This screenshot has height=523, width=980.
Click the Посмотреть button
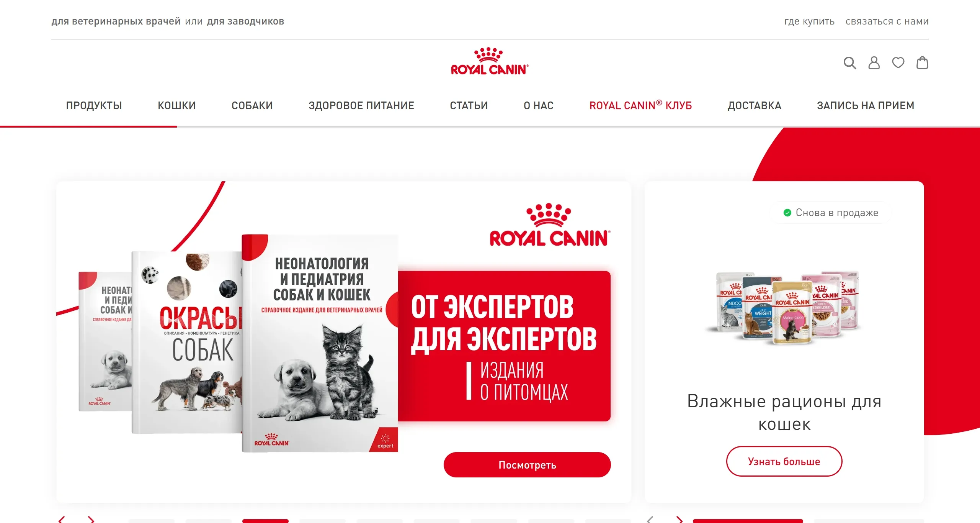(x=527, y=465)
